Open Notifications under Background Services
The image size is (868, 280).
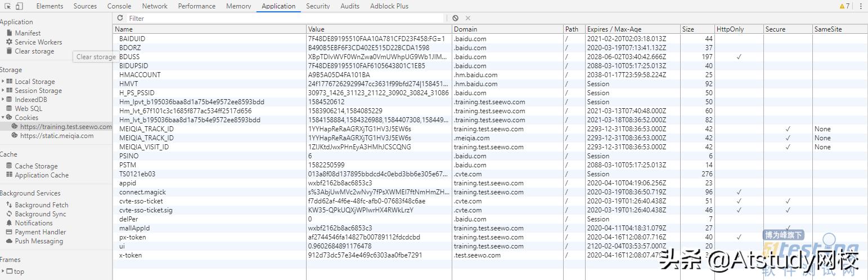point(34,223)
